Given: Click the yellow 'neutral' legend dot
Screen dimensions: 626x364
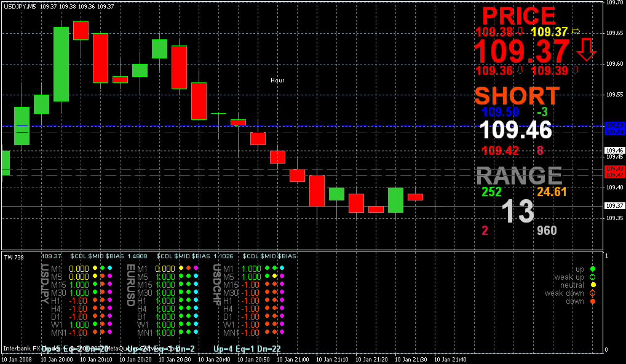Looking at the screenshot, I should (592, 285).
